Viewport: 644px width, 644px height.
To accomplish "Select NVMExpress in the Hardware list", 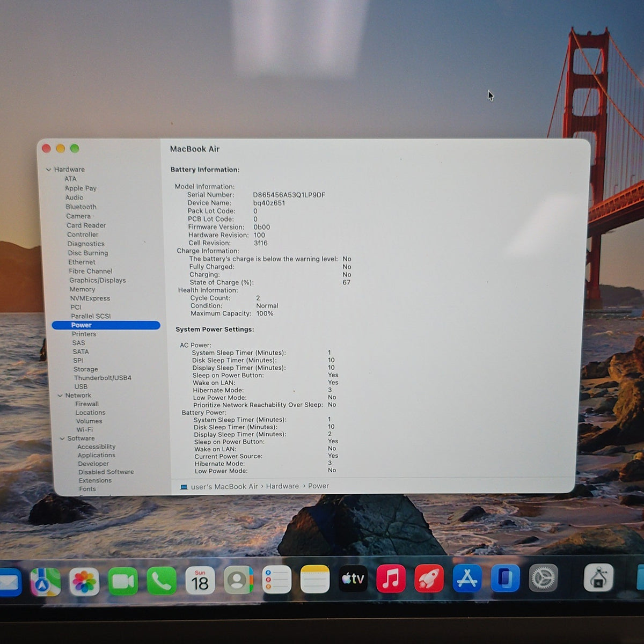I will coord(90,298).
